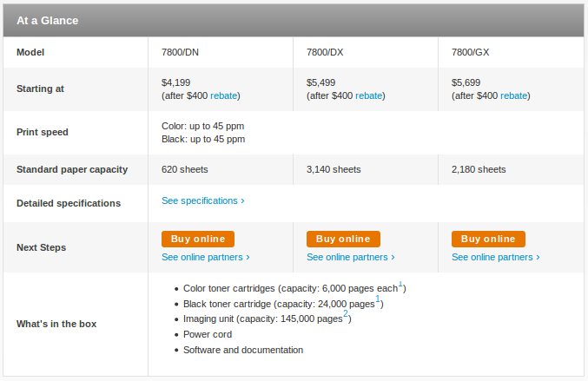See online partners for the 7800/DN

(x=206, y=258)
